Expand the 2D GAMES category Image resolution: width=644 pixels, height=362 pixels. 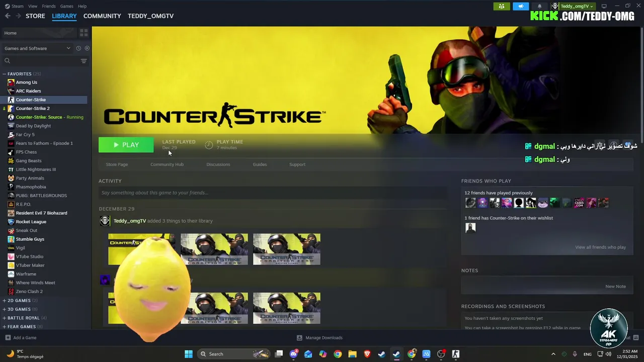click(x=4, y=301)
